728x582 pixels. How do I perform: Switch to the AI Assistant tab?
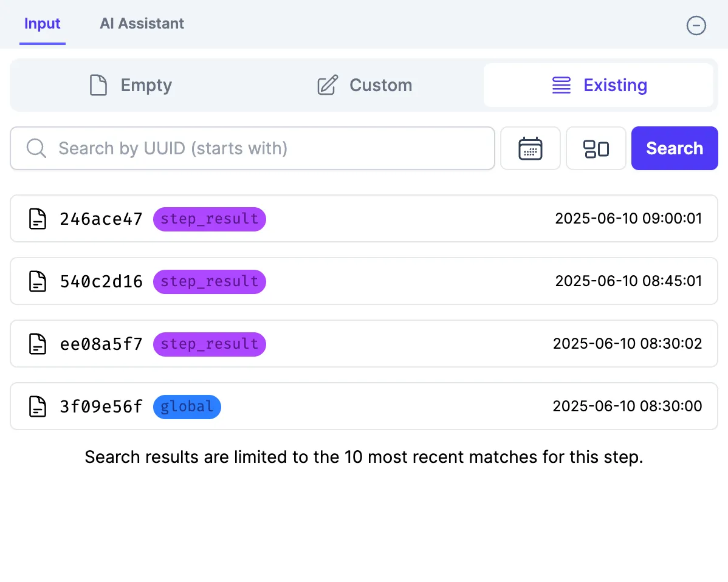pos(142,24)
